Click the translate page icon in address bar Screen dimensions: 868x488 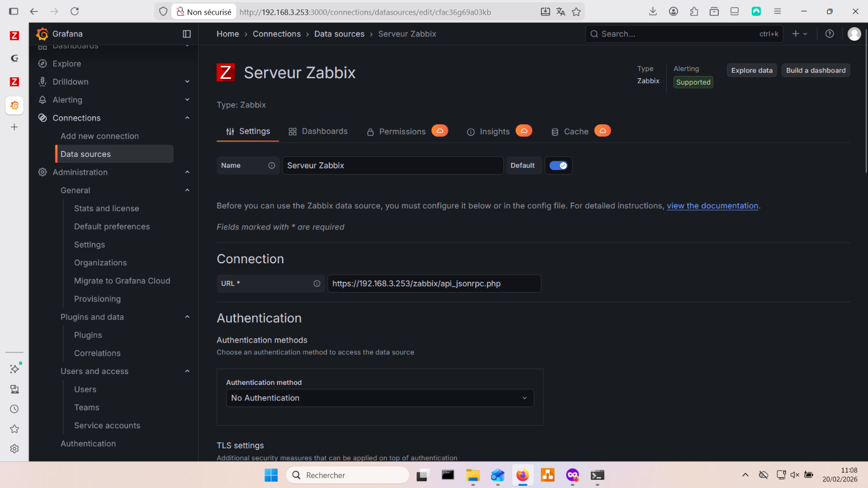coord(560,11)
